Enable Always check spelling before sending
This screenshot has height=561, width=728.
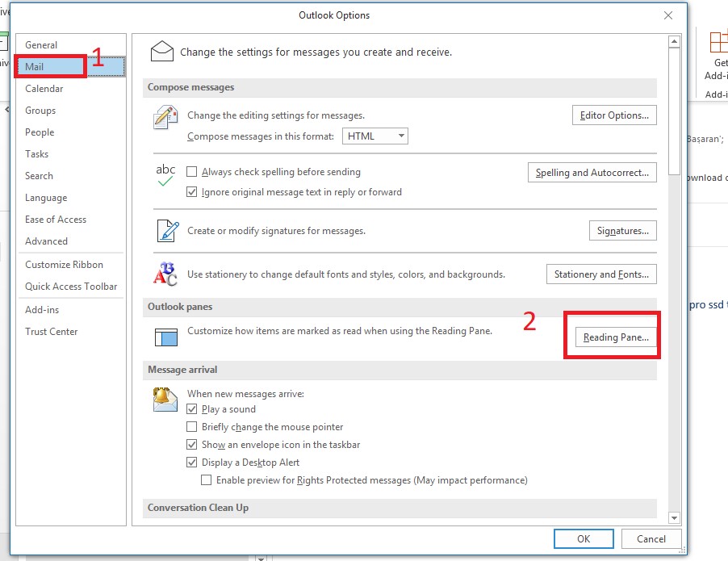(x=192, y=172)
